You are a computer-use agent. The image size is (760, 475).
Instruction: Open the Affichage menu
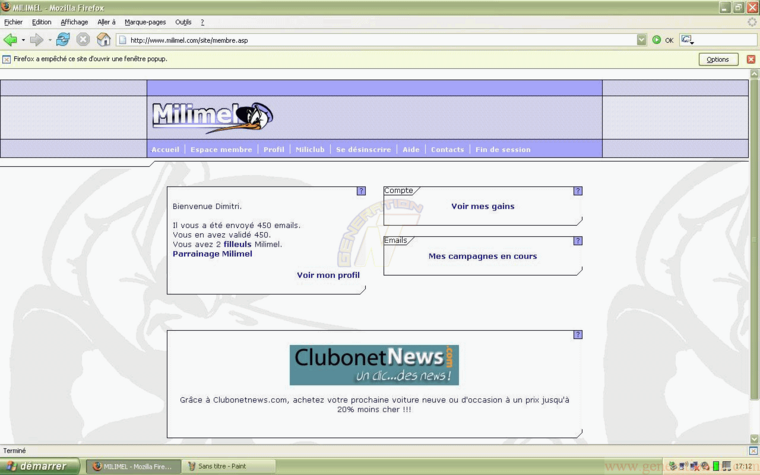(74, 22)
